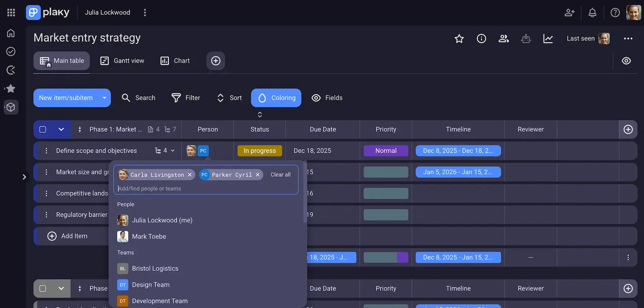
Task: Open Favorites star in the sidebar
Action: pyautogui.click(x=11, y=88)
